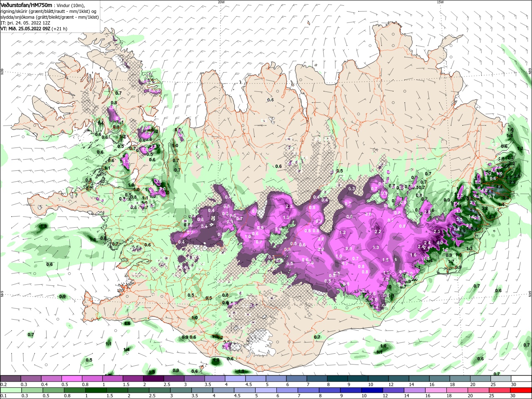Pick the darkest green rain swatch at 1
The width and height of the screenshot is (532, 399).
(96, 390)
